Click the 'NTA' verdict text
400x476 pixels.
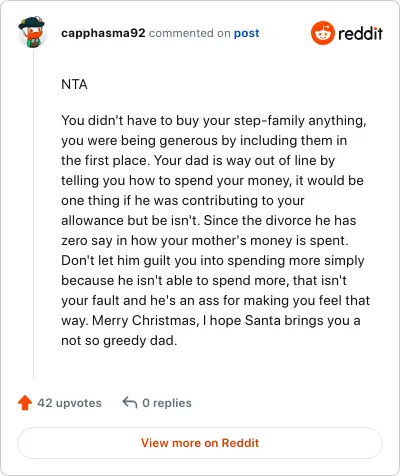[x=74, y=84]
